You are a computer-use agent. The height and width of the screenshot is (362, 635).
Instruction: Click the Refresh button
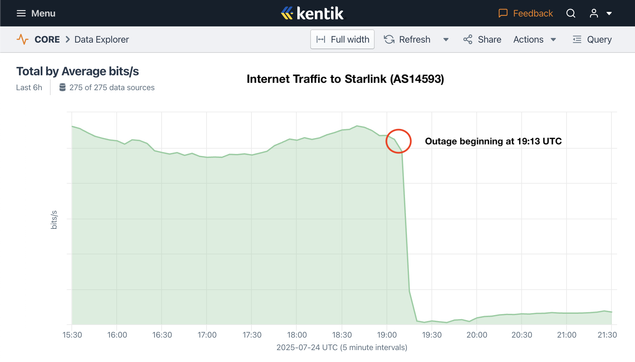tap(407, 39)
